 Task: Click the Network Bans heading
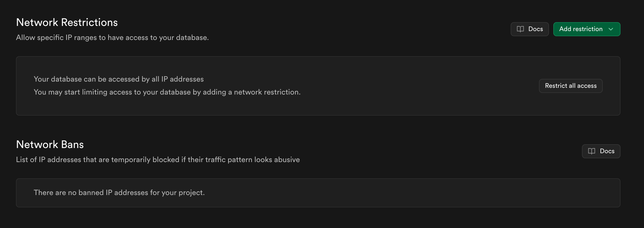pyautogui.click(x=50, y=145)
